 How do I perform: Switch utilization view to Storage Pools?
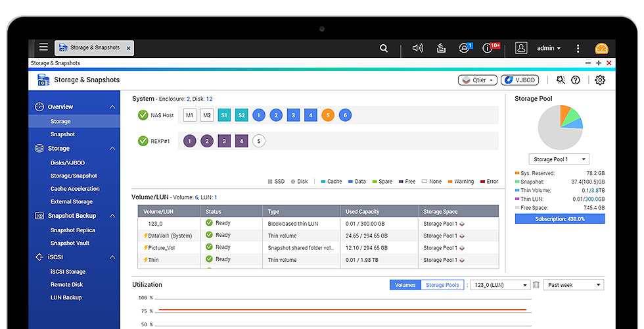(x=442, y=285)
